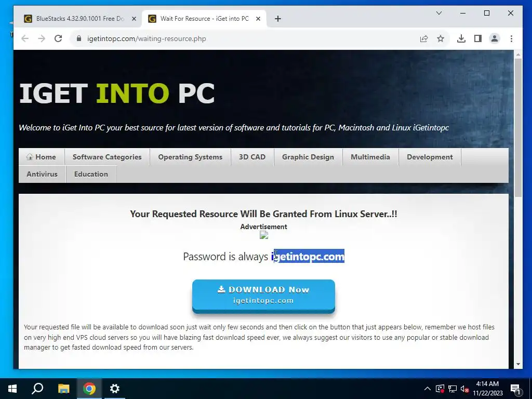
Task: Click the welcome tagline text
Action: (x=234, y=128)
